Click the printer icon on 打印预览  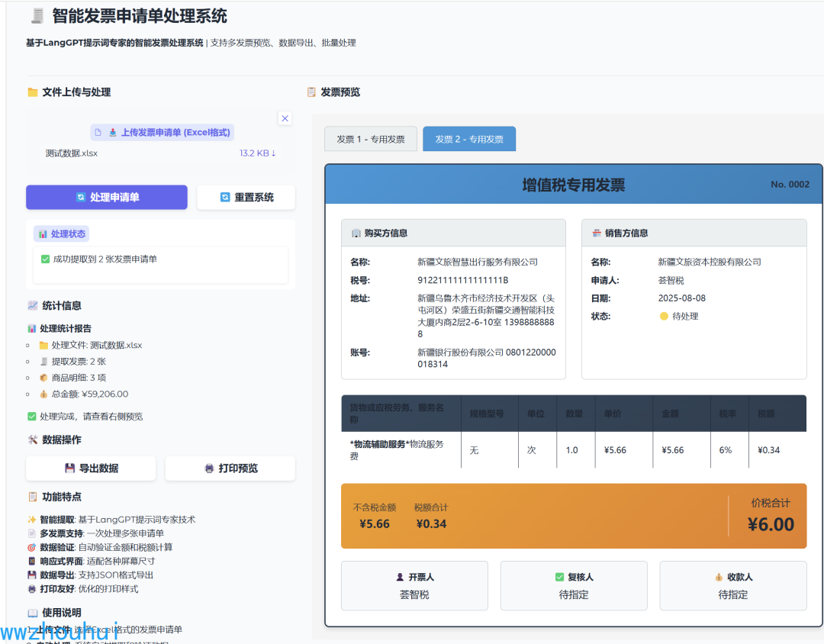pos(209,469)
